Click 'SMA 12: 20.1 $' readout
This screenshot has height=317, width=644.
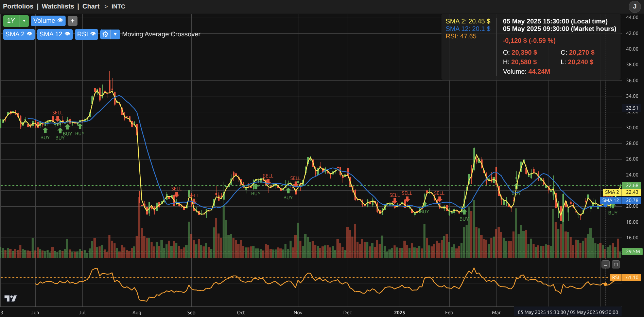click(468, 29)
